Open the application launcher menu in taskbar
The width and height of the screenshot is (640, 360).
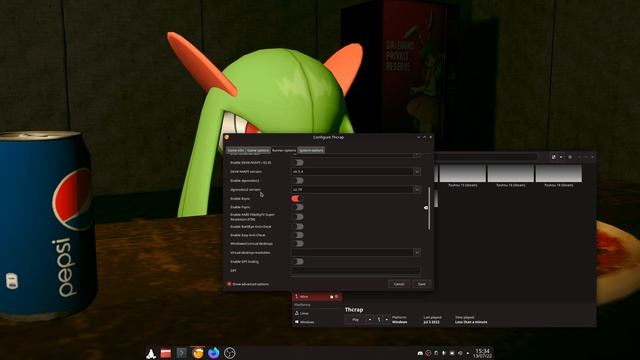(x=151, y=353)
